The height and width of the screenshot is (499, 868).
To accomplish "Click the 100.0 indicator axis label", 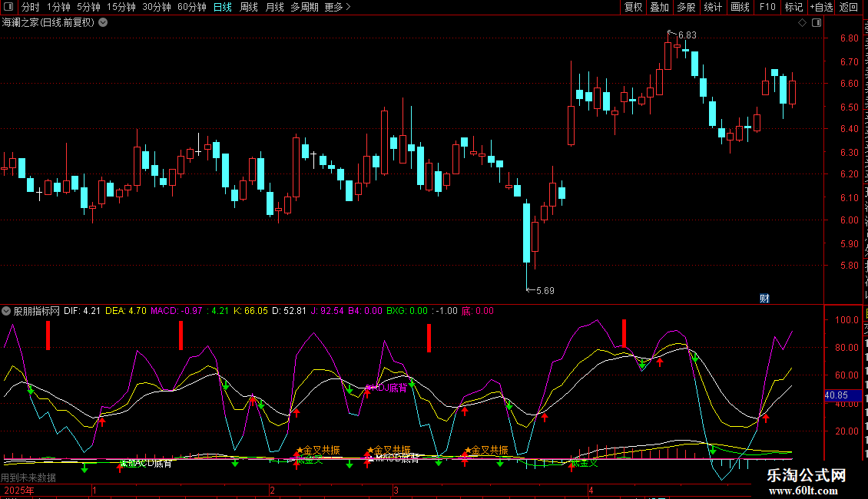I will 846,320.
